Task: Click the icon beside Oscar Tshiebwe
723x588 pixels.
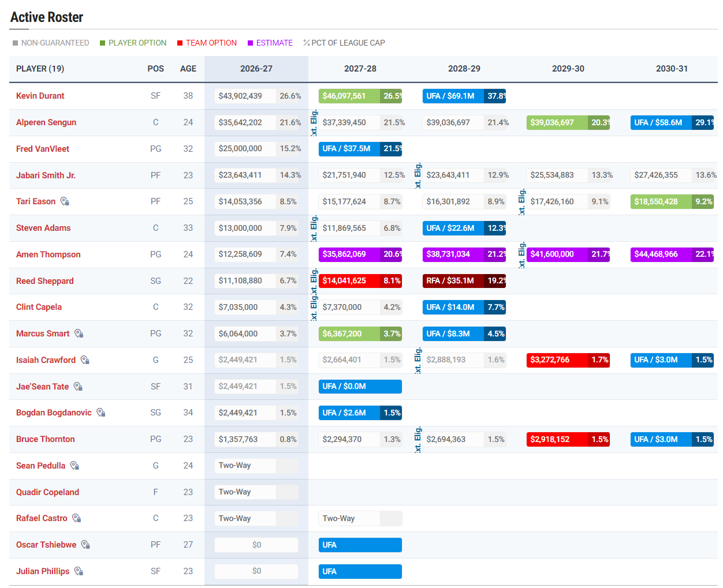Action: tap(85, 545)
